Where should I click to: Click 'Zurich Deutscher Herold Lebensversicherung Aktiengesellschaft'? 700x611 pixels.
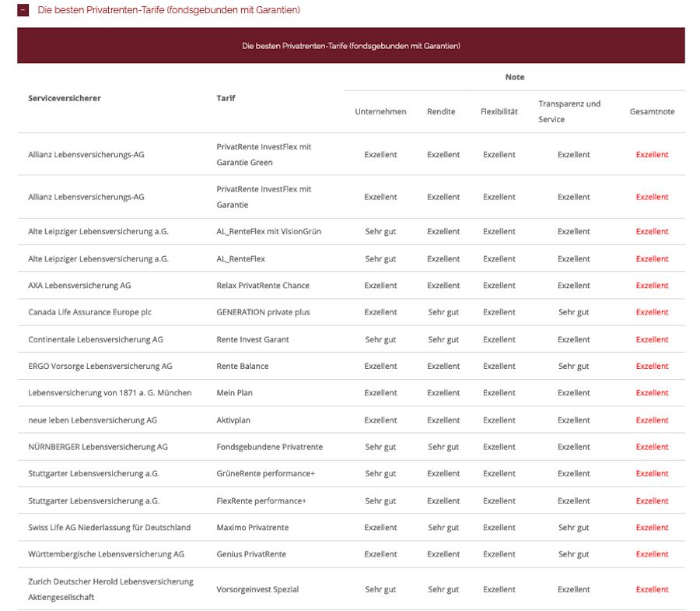coord(110,589)
